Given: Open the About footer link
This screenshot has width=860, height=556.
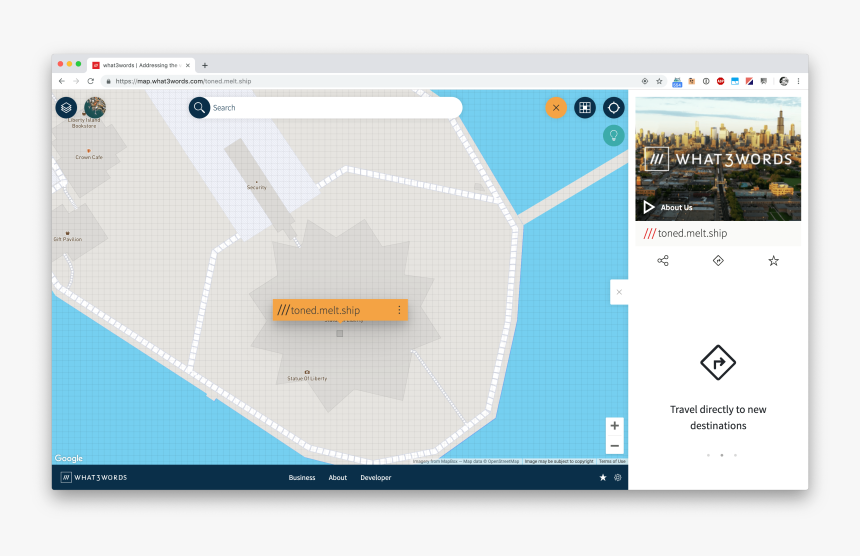Looking at the screenshot, I should click(x=338, y=478).
